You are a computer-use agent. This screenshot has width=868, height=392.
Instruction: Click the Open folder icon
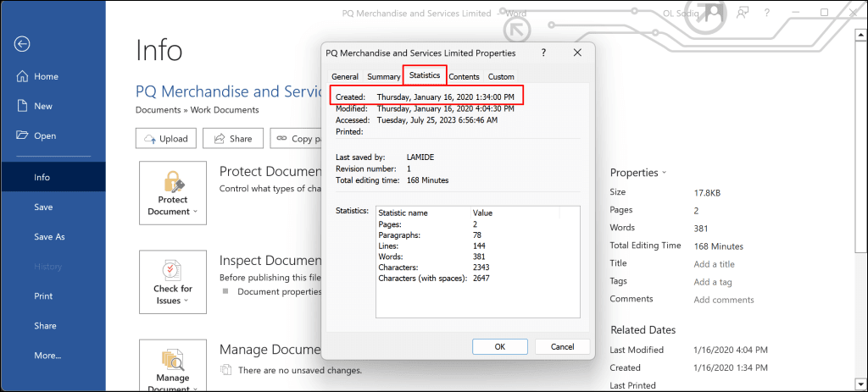[21, 135]
